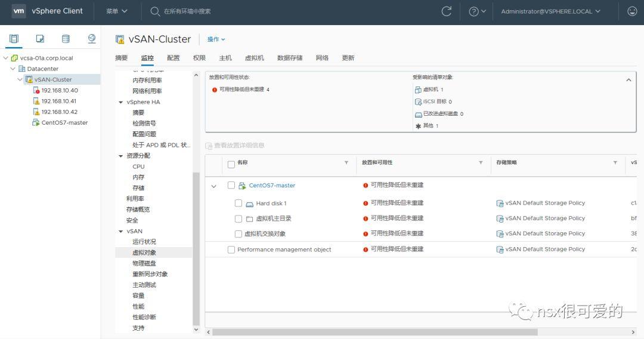Check the Performance management object checkbox
The image size is (644, 339).
(231, 249)
